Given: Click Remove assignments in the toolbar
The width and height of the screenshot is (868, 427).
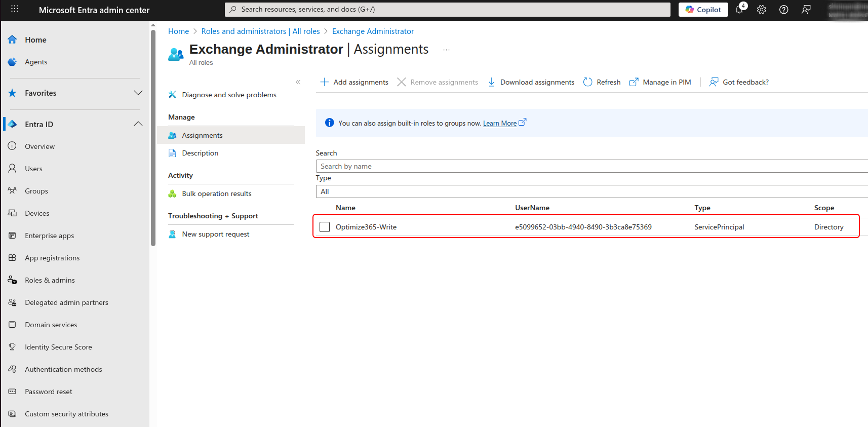Looking at the screenshot, I should (438, 82).
